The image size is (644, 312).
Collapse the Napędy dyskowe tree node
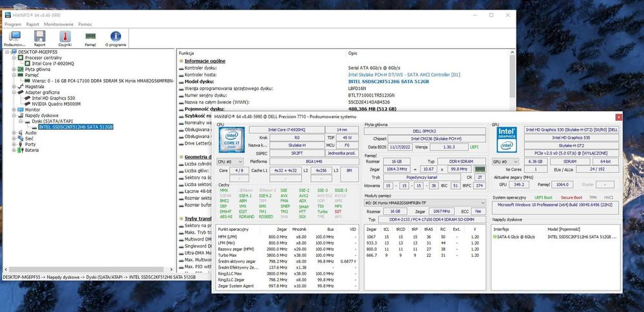click(14, 115)
